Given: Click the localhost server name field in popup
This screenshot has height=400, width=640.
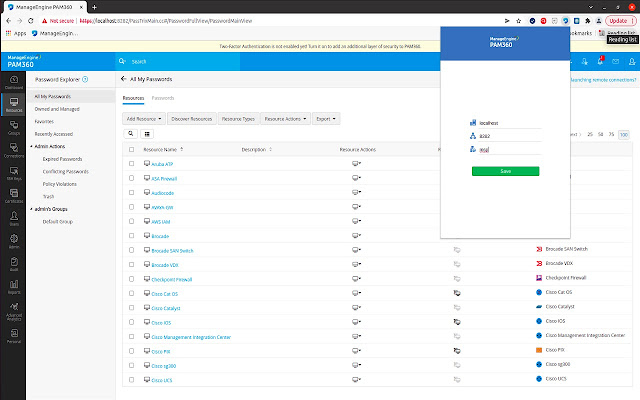Looking at the screenshot, I should tap(510, 123).
